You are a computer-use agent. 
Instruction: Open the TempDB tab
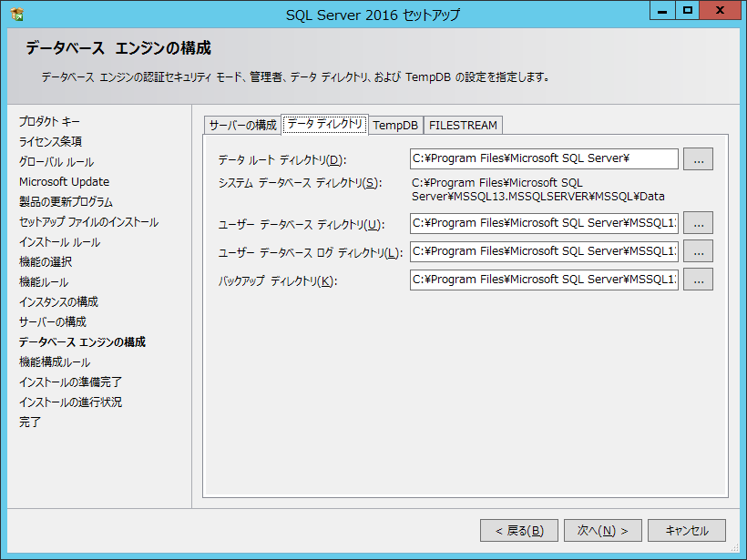[395, 126]
